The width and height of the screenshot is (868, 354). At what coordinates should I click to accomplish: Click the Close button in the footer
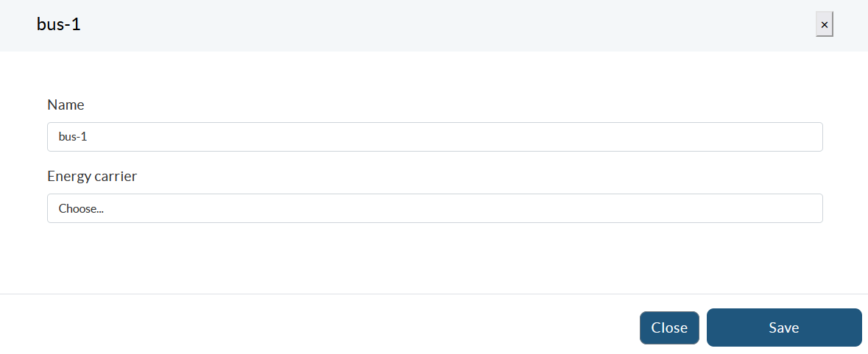[669, 328]
